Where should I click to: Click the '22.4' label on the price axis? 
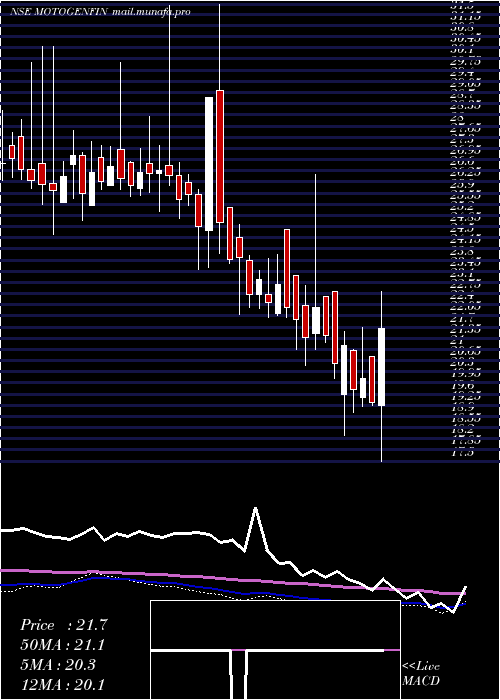click(461, 296)
